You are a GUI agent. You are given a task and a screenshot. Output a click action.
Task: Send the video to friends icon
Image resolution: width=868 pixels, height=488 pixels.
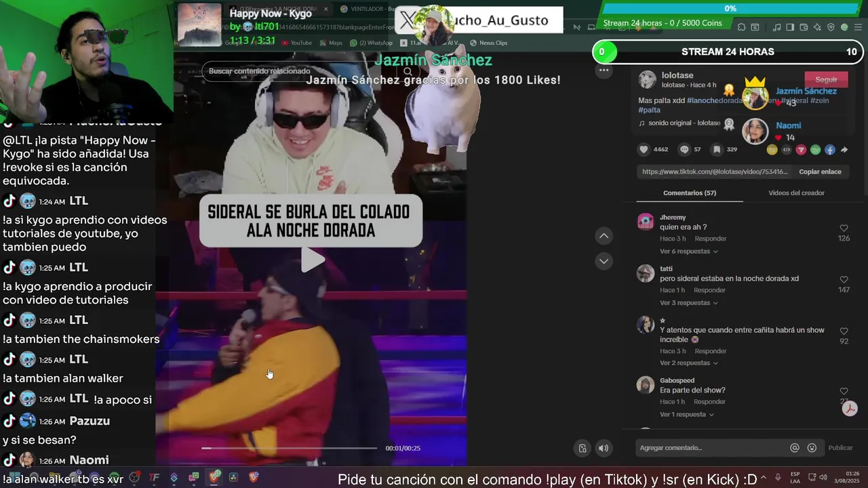point(801,150)
